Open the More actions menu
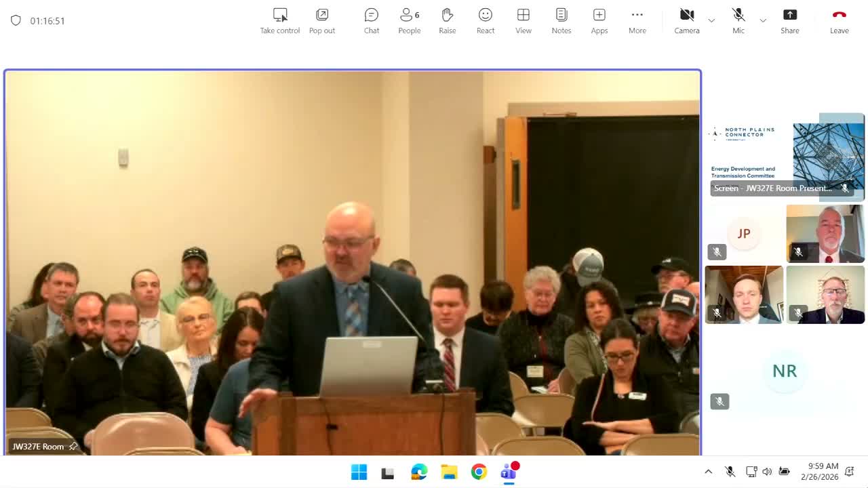Image resolution: width=868 pixels, height=488 pixels. tap(637, 21)
